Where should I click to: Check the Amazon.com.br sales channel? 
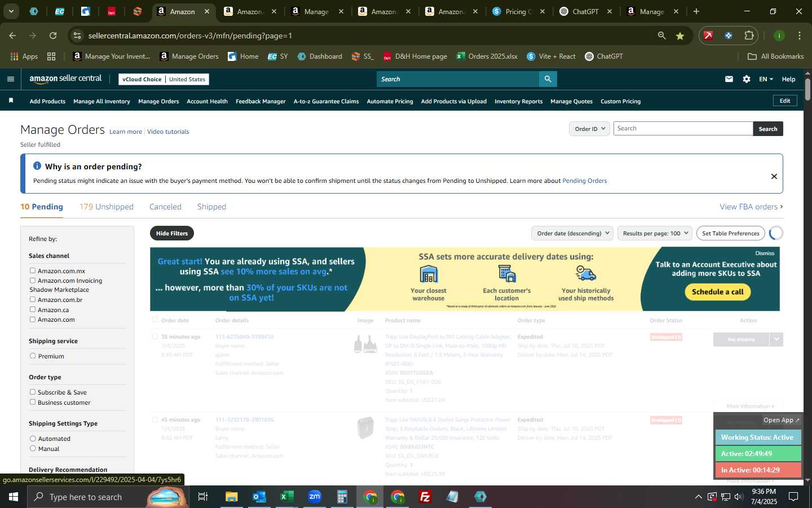pyautogui.click(x=33, y=300)
